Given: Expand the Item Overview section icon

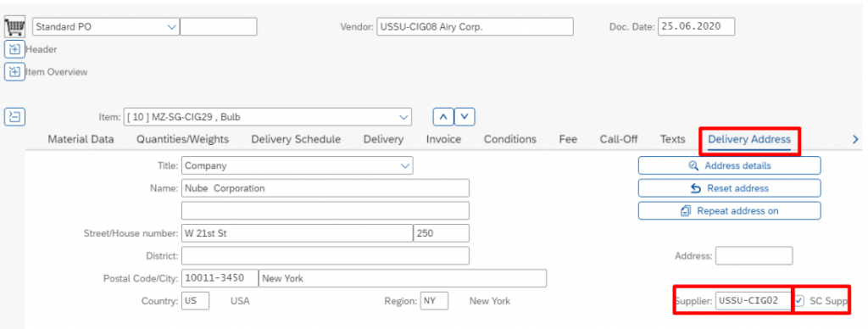Looking at the screenshot, I should click(14, 72).
